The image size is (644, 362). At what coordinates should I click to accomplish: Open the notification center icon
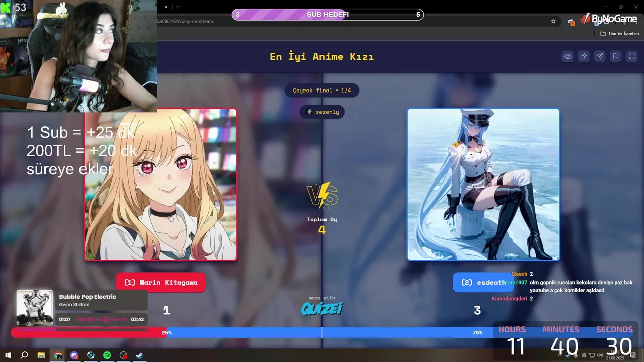[x=633, y=355]
